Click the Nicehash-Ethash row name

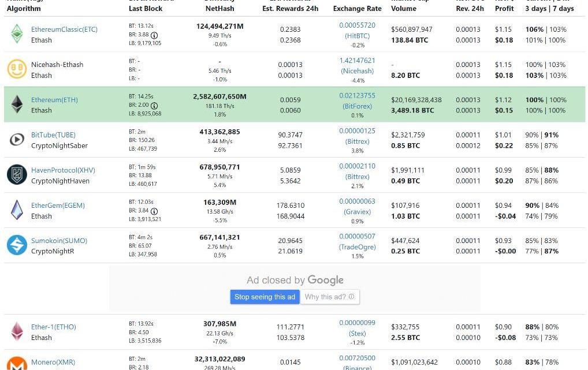[57, 65]
